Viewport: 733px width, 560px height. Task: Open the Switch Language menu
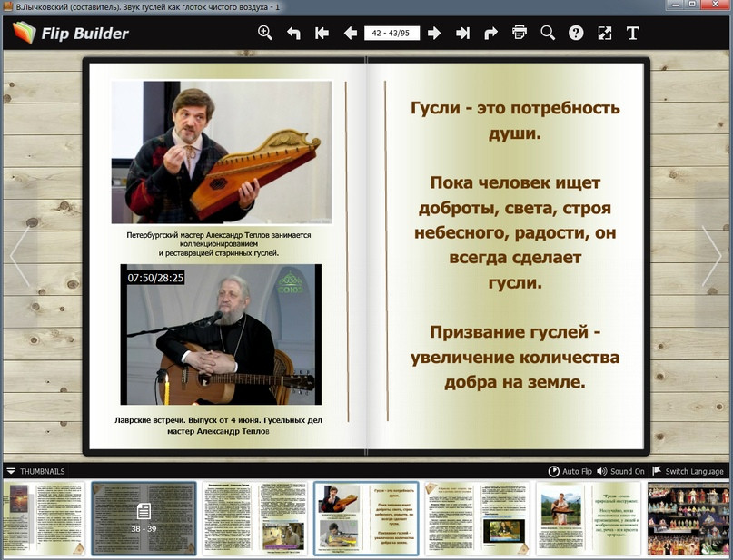(x=688, y=472)
